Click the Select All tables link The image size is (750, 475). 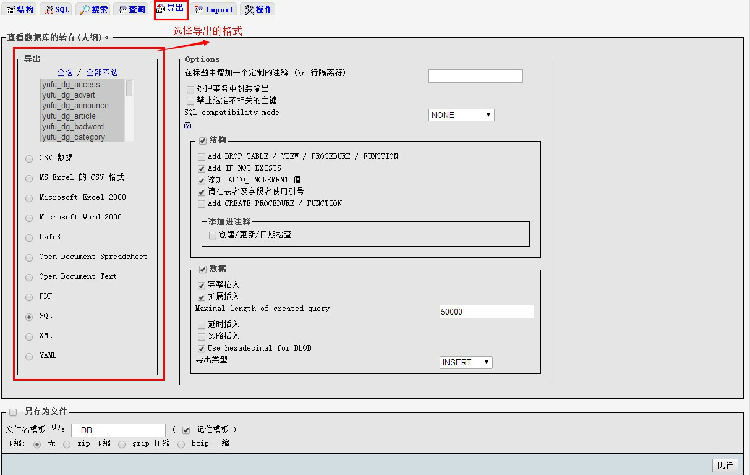[66, 73]
